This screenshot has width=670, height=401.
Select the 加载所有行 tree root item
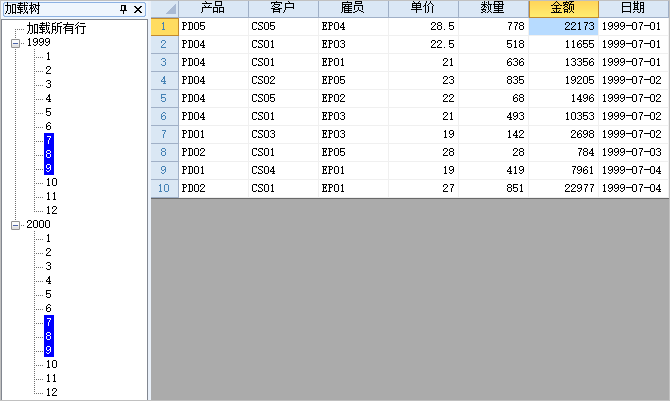tap(55, 28)
